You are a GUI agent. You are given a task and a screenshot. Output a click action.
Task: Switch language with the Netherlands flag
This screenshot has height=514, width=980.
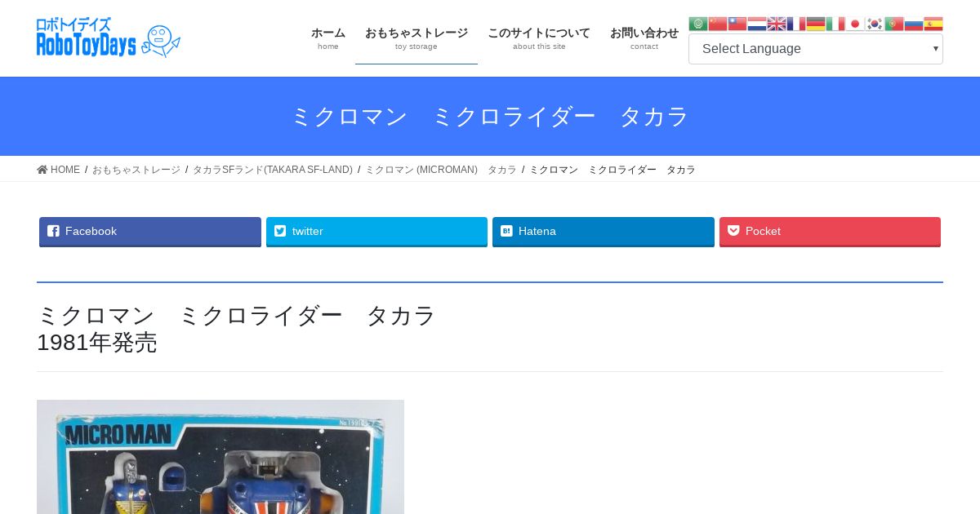coord(757,24)
